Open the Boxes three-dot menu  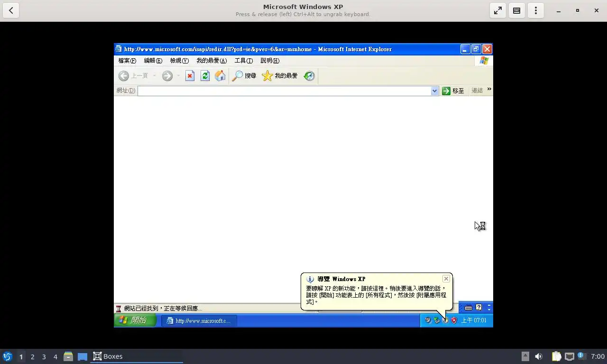coord(536,10)
